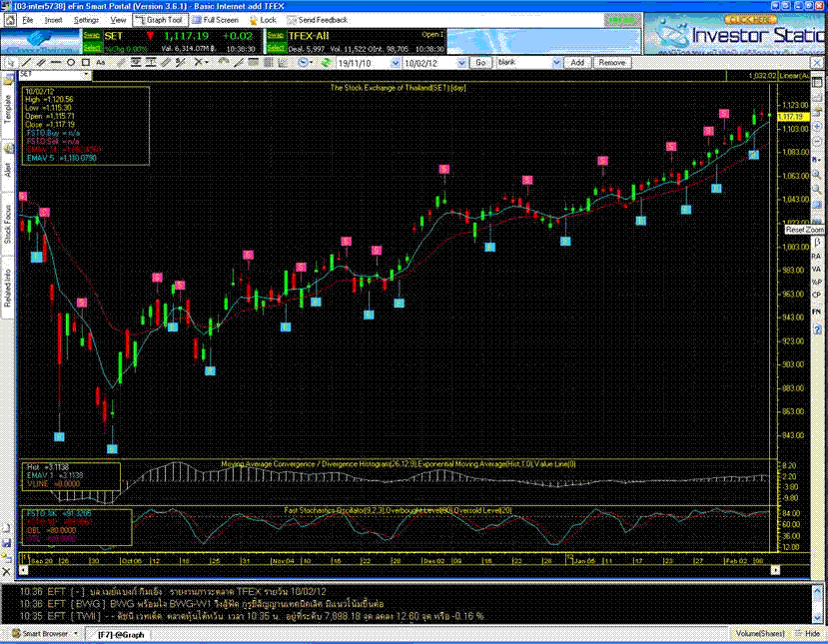
Task: Click the X icon at bottom left
Action: (x=6, y=571)
